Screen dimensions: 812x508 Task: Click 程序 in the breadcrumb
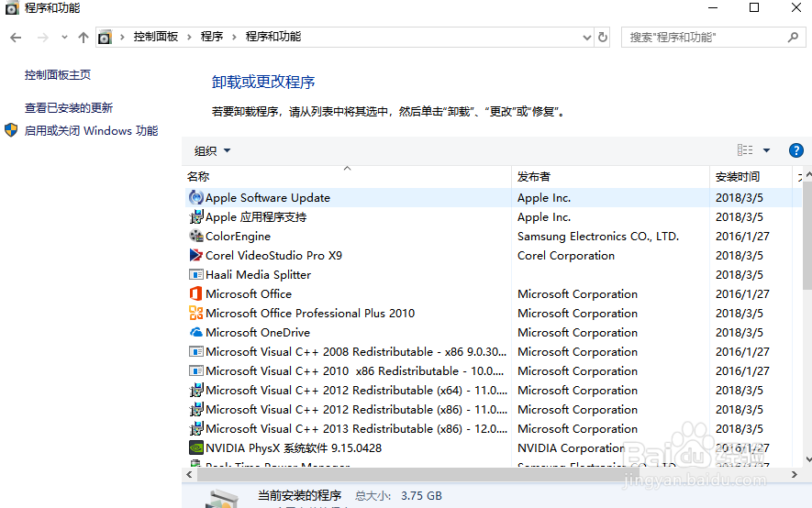point(212,37)
